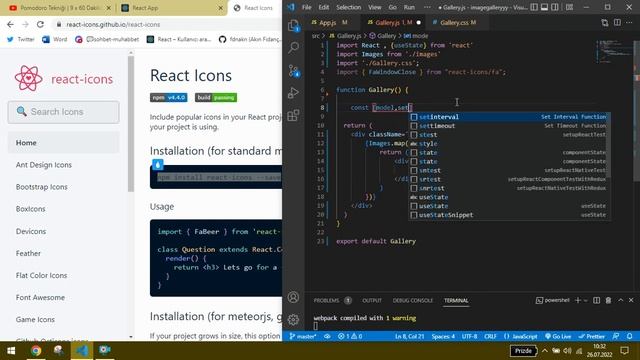
Task: Open the Bootstrap Icons page
Action: click(x=42, y=187)
